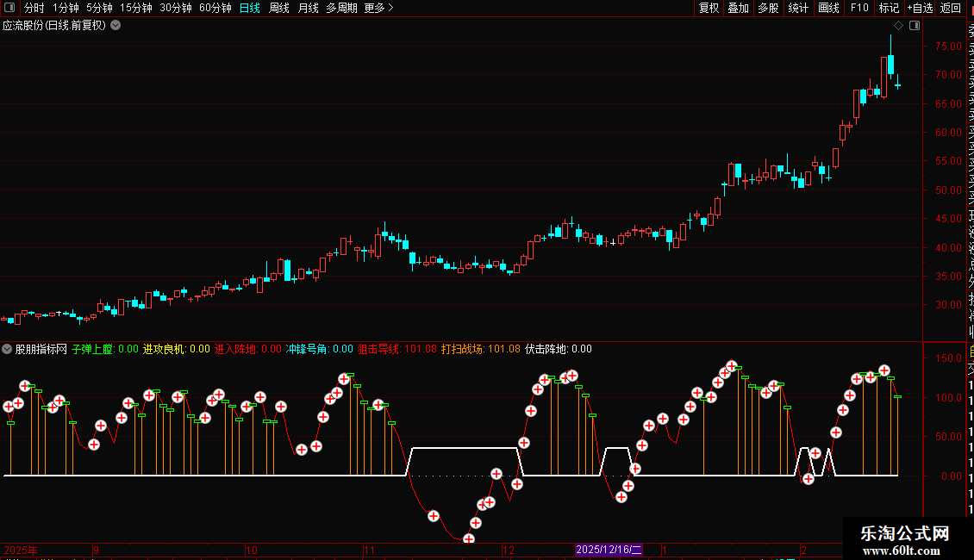Open the 多周期 multi-period view

[x=341, y=8]
